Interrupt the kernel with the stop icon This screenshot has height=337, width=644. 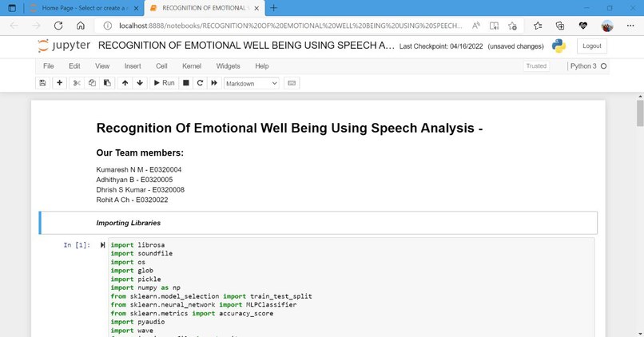[x=186, y=83]
